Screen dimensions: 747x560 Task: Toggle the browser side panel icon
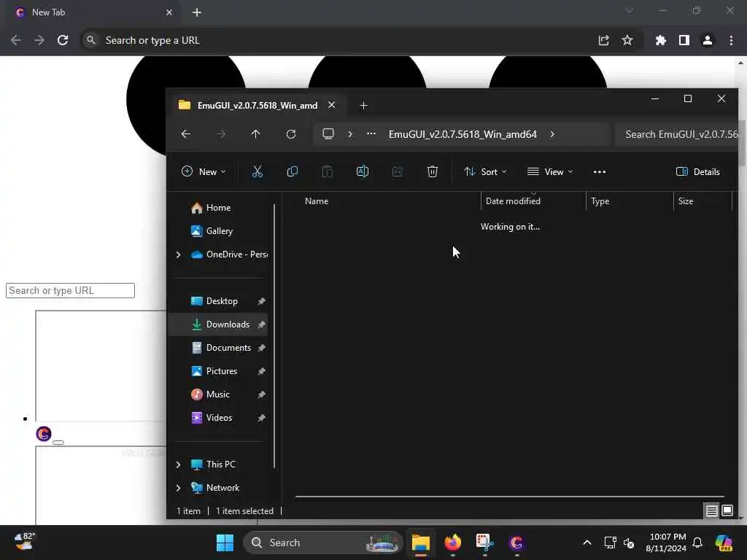pyautogui.click(x=684, y=41)
